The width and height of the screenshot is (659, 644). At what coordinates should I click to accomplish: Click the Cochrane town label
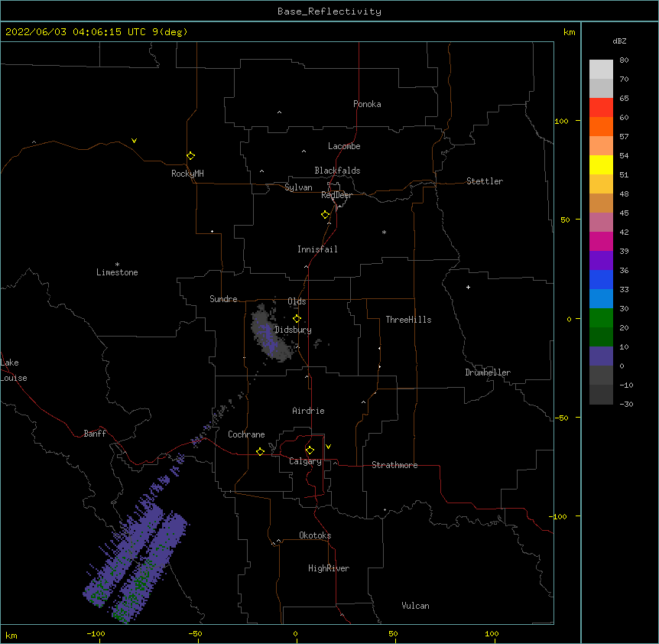pos(246,434)
